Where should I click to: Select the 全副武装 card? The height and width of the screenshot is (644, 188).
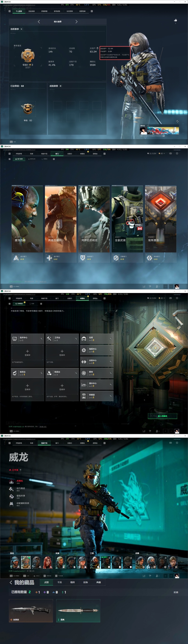[x=127, y=219]
